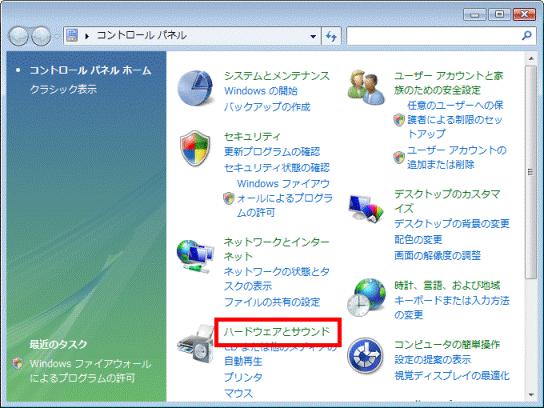Click the User Accounts people icon
The width and height of the screenshot is (544, 408).
pyautogui.click(x=366, y=87)
